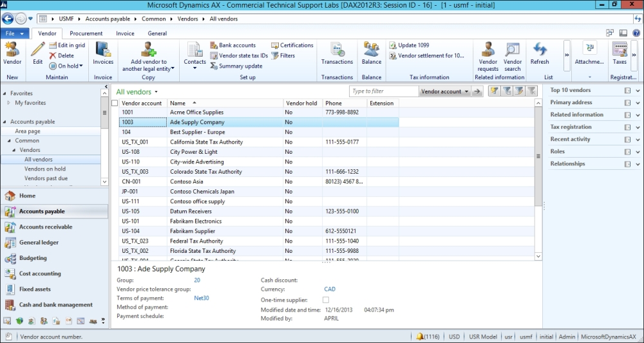The image size is (644, 343).
Task: Apply filter with arrow button
Action: 477,91
